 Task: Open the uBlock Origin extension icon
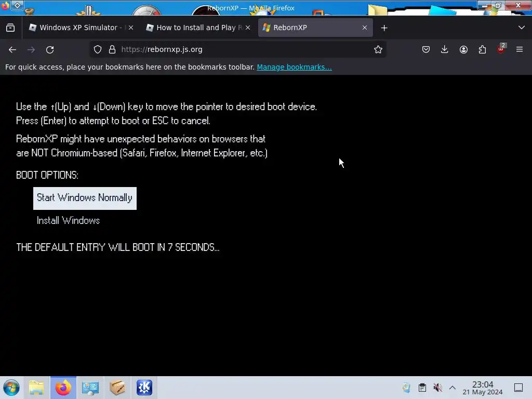coord(501,49)
